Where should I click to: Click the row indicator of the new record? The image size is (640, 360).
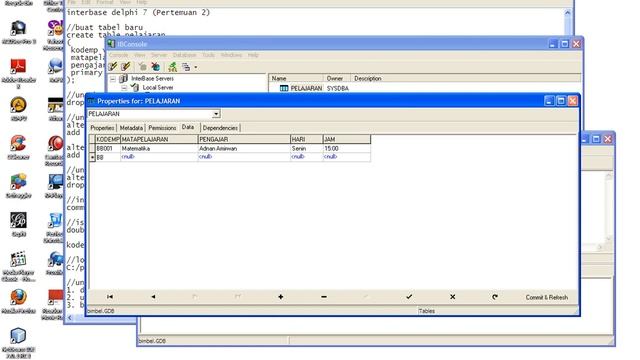pyautogui.click(x=92, y=157)
